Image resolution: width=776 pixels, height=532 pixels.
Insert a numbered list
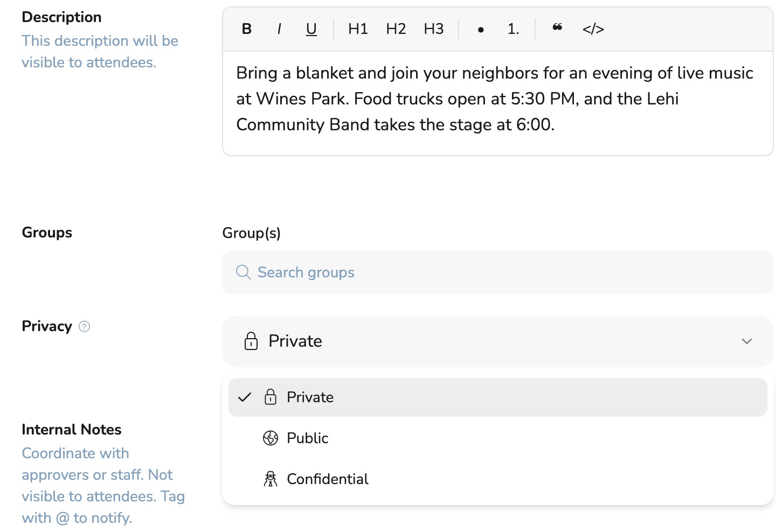coord(513,29)
